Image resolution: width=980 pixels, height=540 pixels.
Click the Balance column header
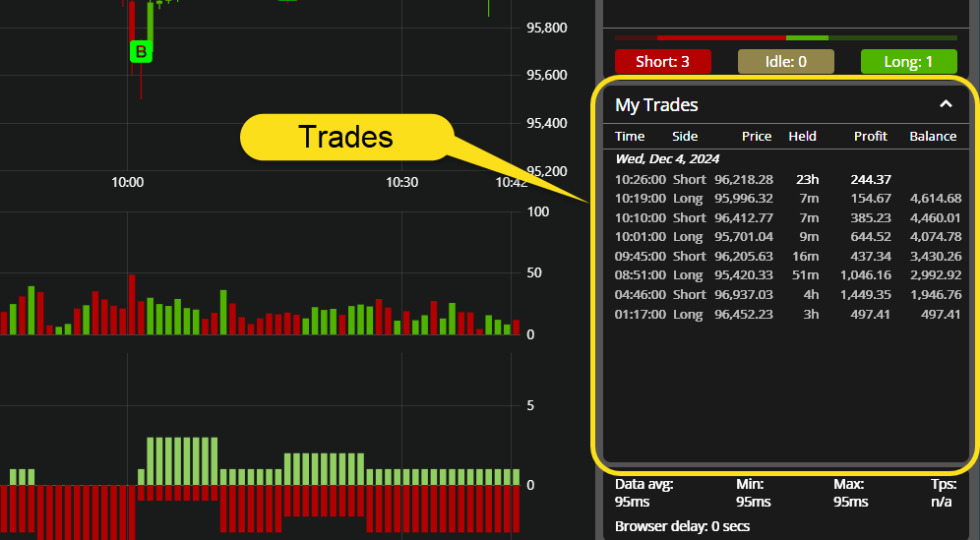click(x=933, y=137)
